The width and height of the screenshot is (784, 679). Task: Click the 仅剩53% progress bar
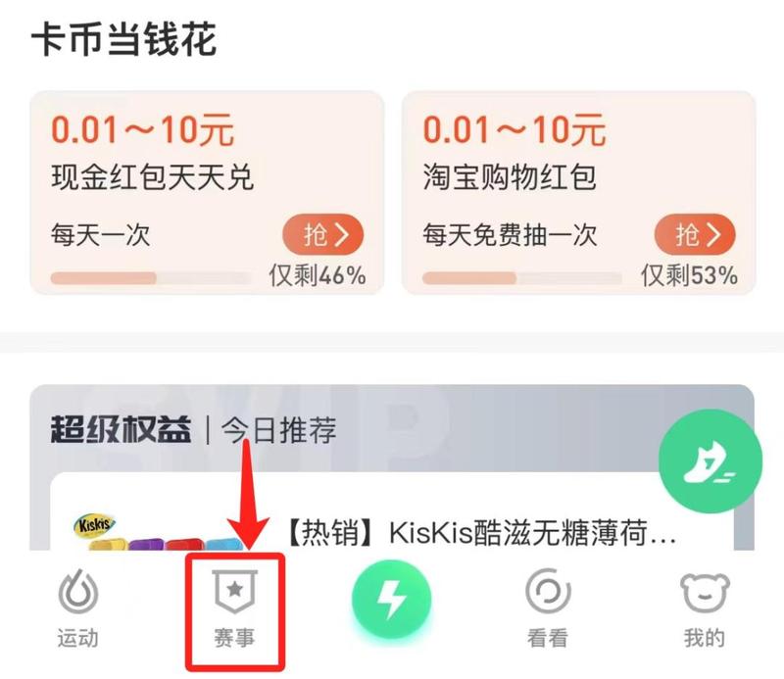(522, 278)
